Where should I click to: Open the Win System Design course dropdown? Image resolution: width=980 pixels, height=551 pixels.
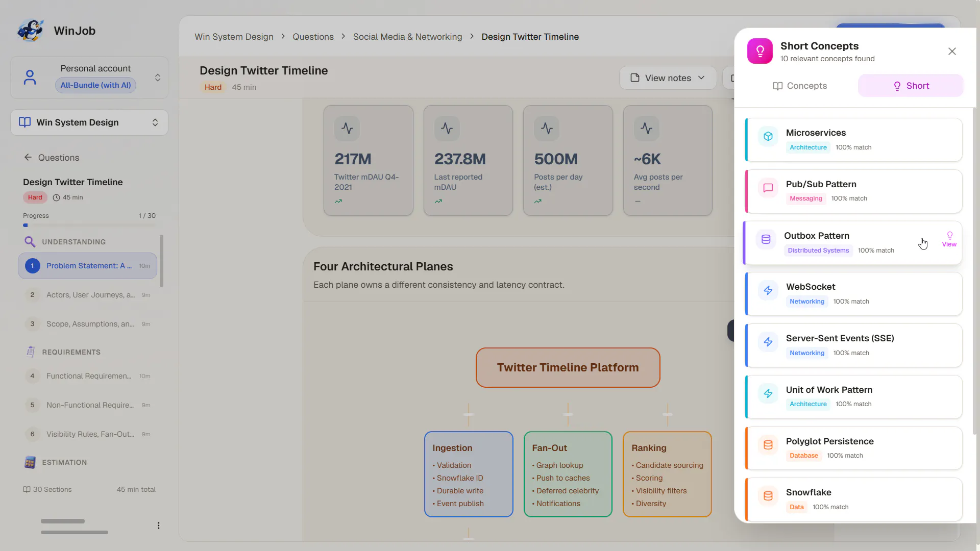89,122
